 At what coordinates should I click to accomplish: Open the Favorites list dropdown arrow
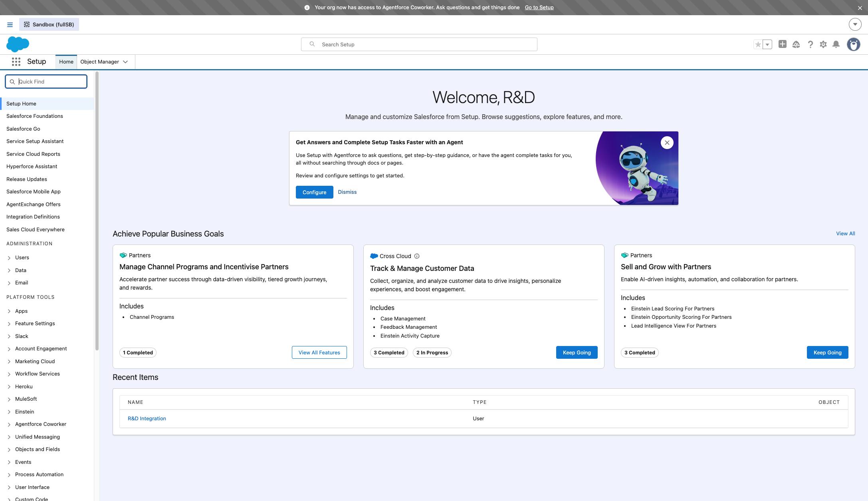pyautogui.click(x=767, y=44)
